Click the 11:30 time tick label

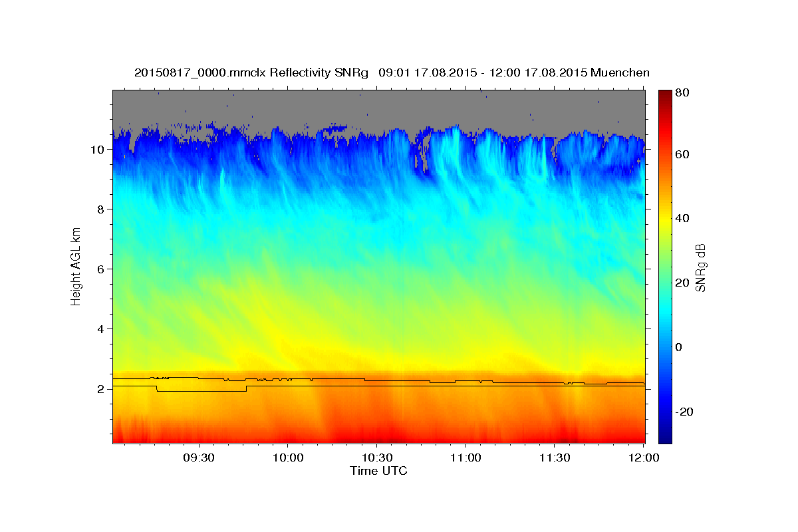pyautogui.click(x=554, y=458)
